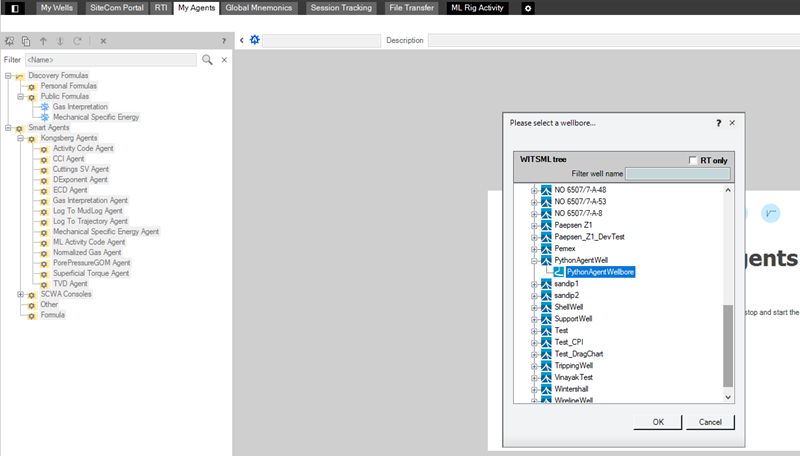Click the move down arrow icon
Screen dimensions: 800x456
60,41
